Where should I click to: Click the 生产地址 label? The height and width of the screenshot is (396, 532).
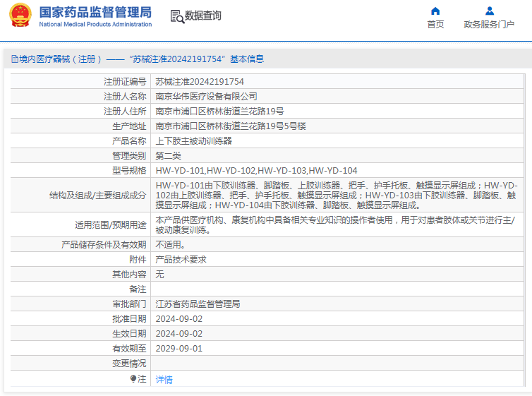(x=129, y=126)
